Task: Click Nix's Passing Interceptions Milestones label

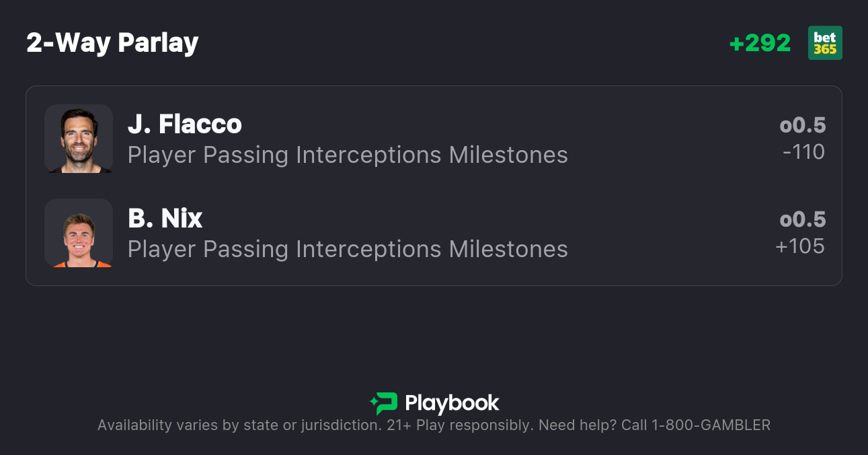Action: 348,250
